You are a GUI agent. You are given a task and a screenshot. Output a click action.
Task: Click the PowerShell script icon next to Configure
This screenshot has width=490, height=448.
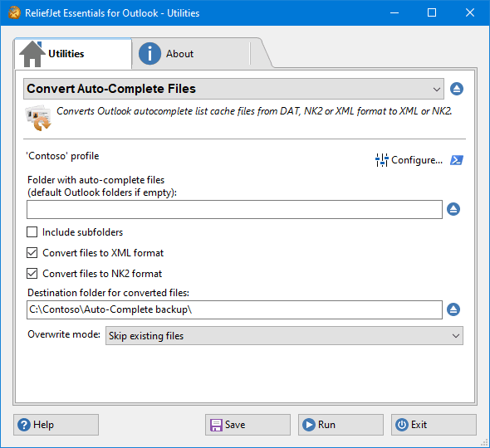point(457,160)
